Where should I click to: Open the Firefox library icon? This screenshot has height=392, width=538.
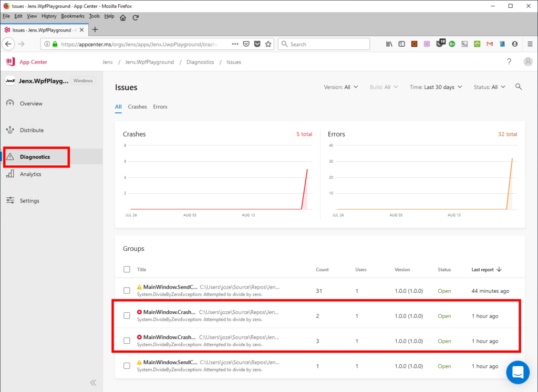389,44
